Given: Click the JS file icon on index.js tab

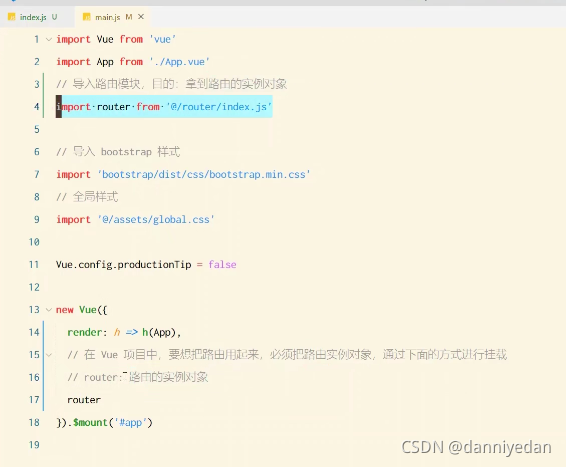Looking at the screenshot, I should point(12,17).
